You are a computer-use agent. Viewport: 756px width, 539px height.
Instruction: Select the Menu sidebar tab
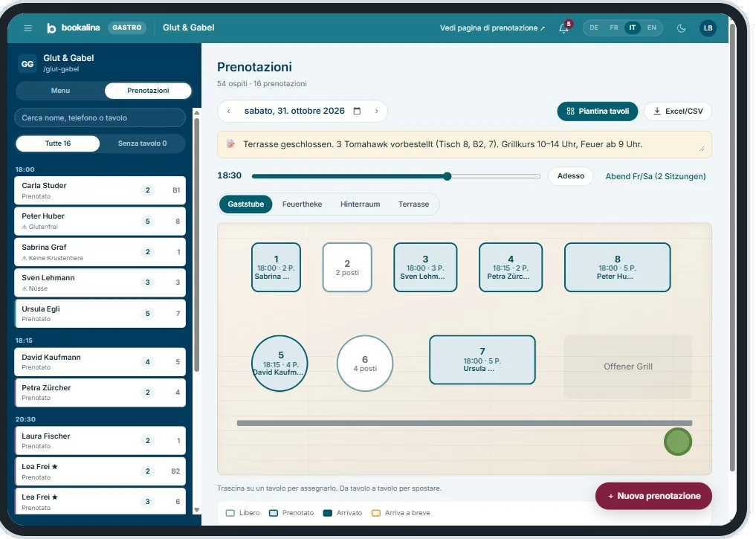pyautogui.click(x=60, y=91)
